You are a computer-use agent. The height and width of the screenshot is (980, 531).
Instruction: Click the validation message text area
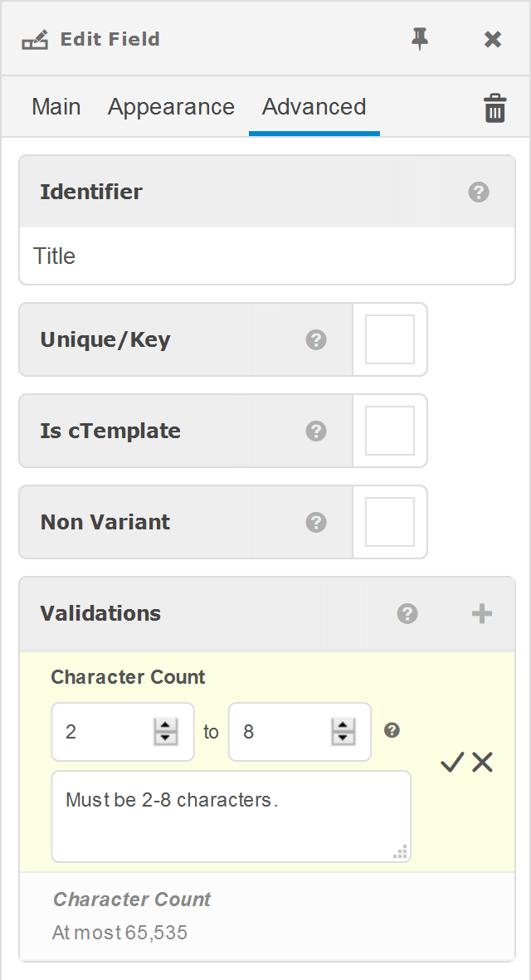231,817
